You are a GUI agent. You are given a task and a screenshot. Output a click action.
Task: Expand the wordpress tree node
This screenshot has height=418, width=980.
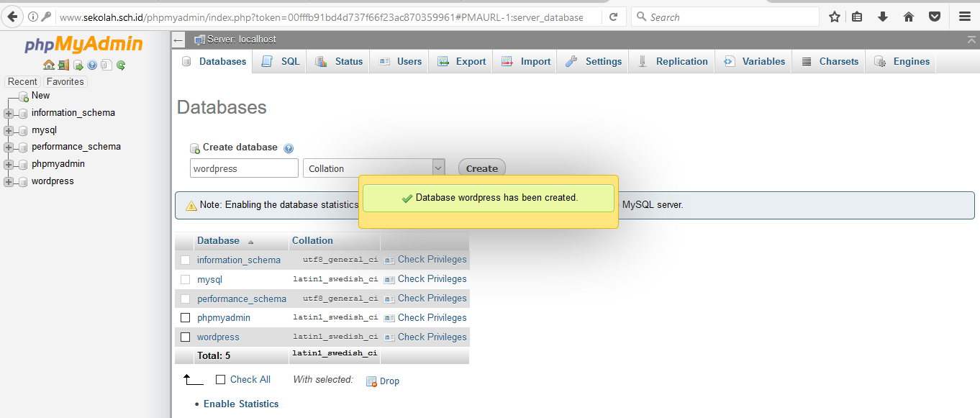tap(9, 181)
